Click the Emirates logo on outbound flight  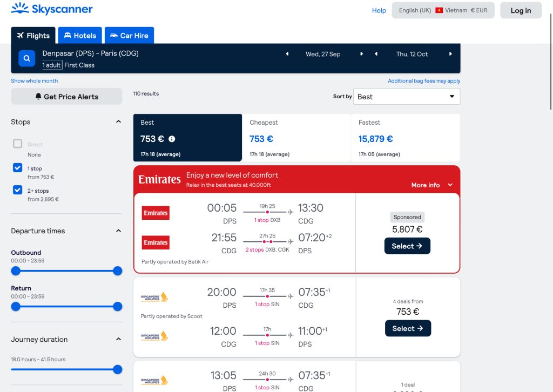point(156,213)
